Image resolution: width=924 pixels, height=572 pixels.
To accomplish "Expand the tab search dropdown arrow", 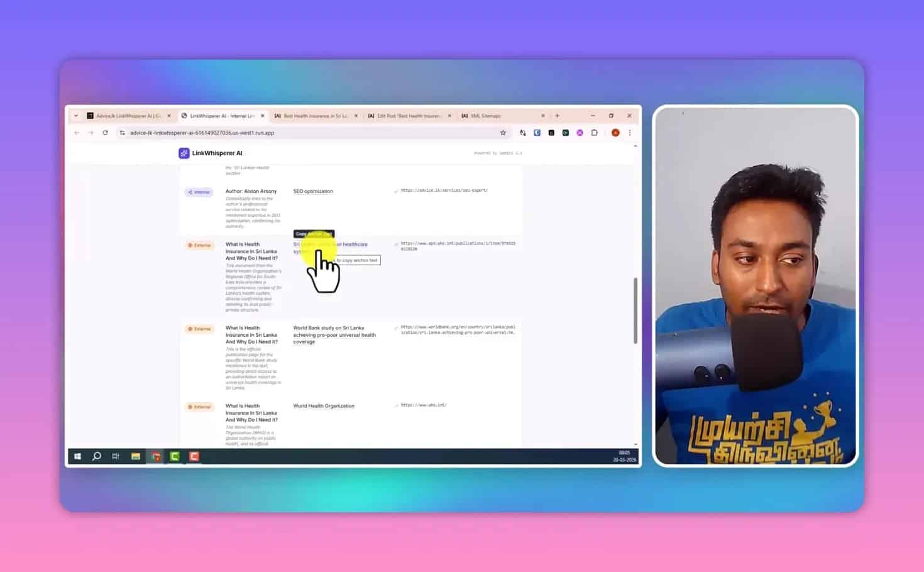I will [76, 116].
